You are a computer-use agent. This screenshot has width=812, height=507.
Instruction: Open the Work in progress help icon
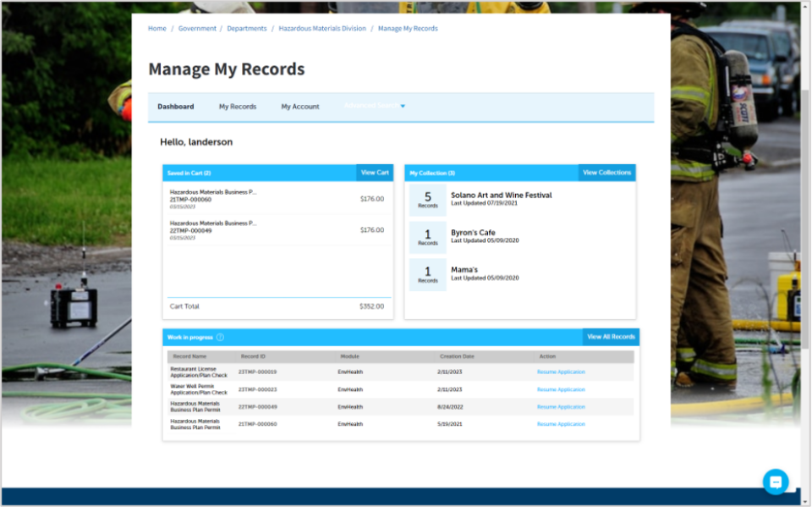tap(219, 336)
